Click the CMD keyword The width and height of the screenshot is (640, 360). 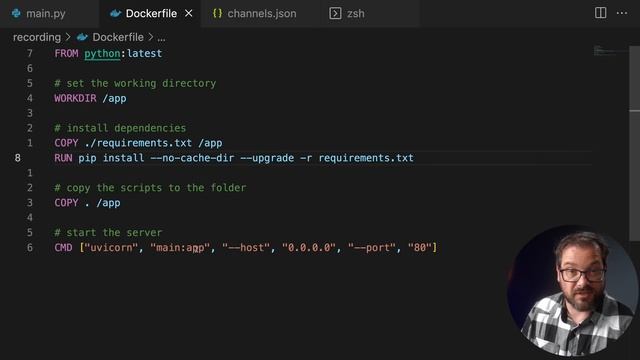coord(63,248)
